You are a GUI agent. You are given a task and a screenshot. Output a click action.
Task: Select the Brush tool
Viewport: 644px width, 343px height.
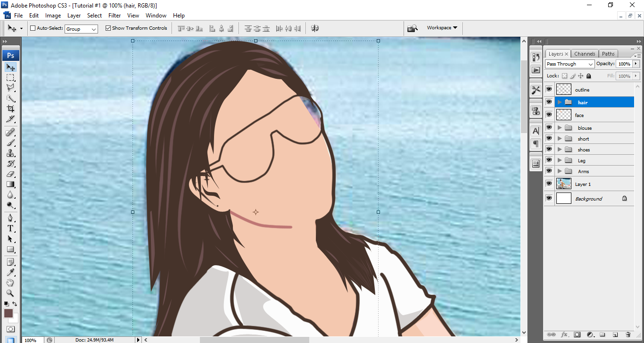click(10, 143)
